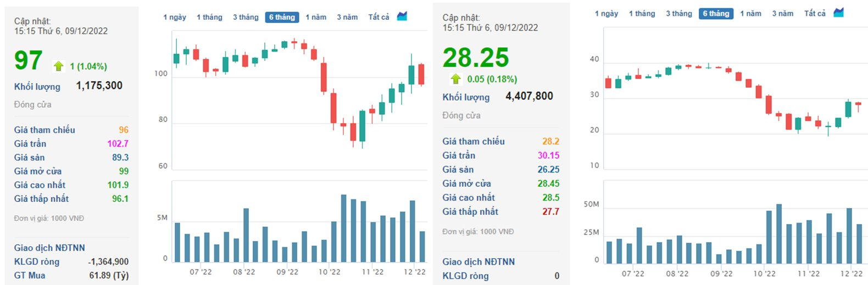Click lowest price value 27.7
Viewport: 868px width, 285px height.
point(551,212)
